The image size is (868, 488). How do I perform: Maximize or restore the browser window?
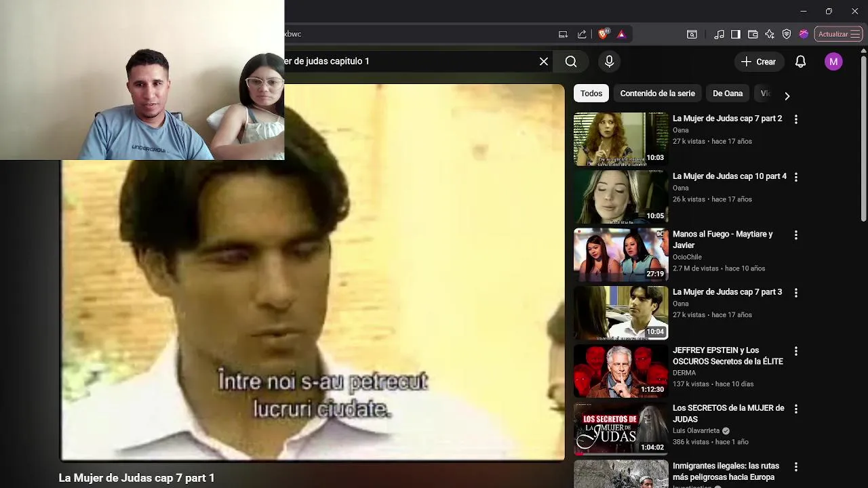click(829, 12)
